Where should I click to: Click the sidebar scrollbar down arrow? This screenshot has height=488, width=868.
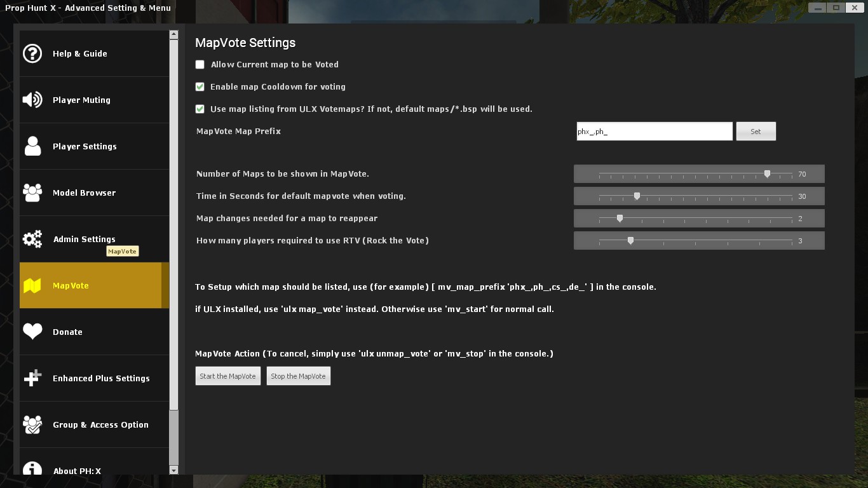pos(172,471)
